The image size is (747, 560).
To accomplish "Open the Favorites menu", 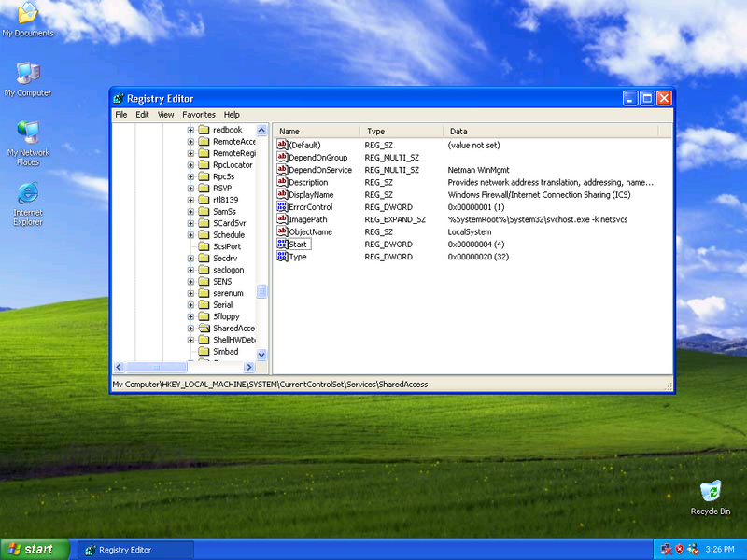I will click(199, 115).
